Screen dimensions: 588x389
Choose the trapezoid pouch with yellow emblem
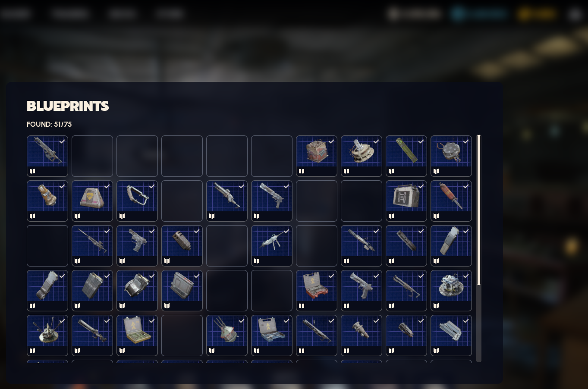(92, 201)
